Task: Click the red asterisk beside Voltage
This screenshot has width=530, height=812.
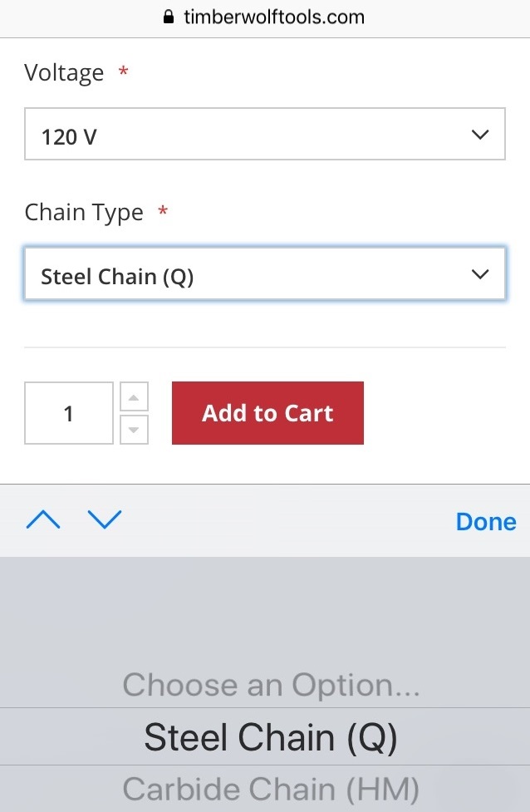Action: click(x=124, y=72)
